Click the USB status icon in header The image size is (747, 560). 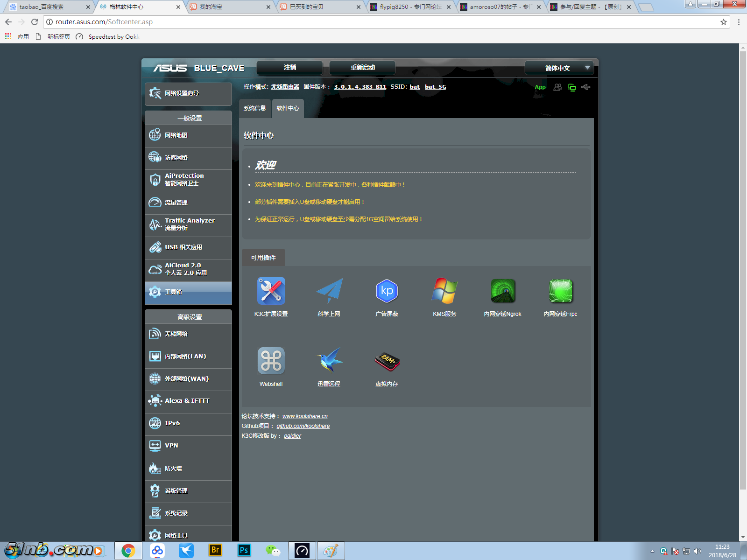(585, 87)
